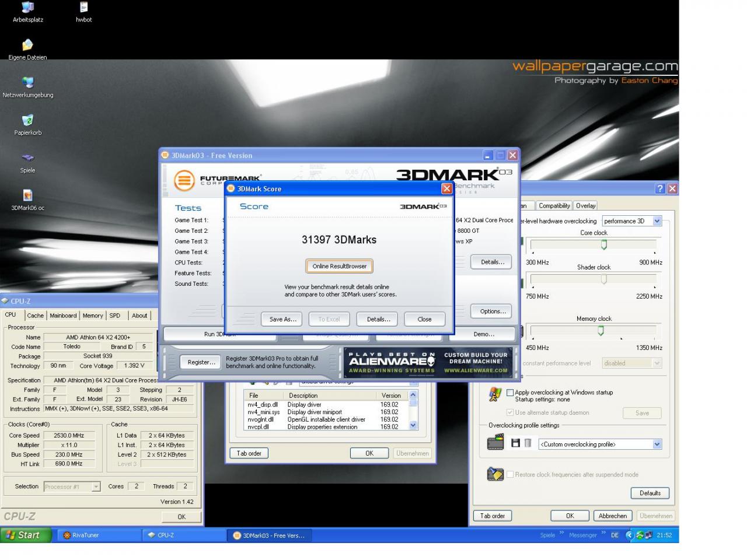Switch to the Mainboard tab in CPU-Z

point(63,316)
